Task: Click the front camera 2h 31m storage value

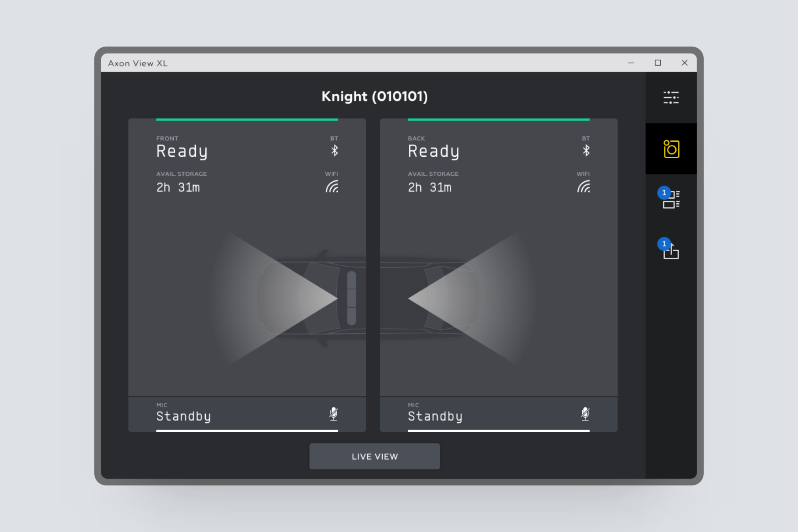Action: tap(178, 187)
